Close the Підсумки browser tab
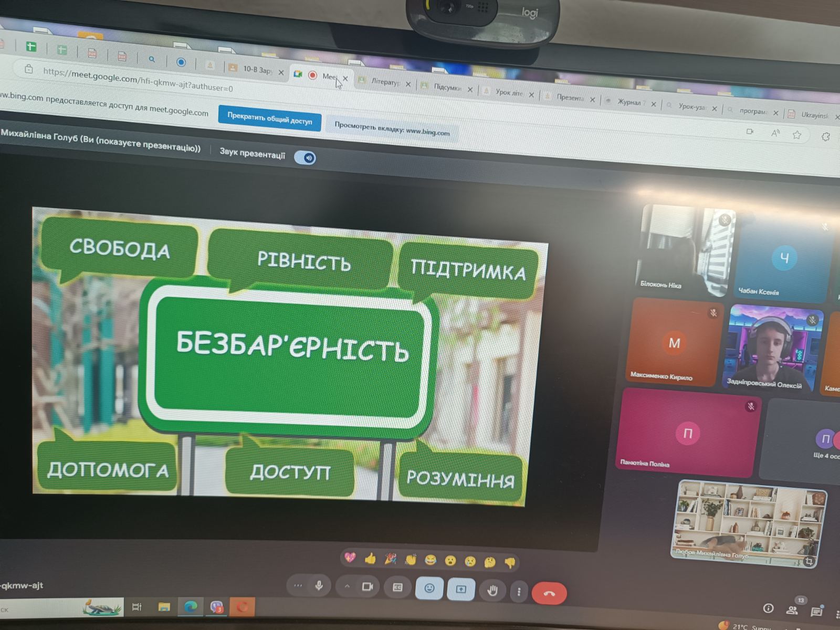Viewport: 840px width, 630px height. click(x=470, y=90)
